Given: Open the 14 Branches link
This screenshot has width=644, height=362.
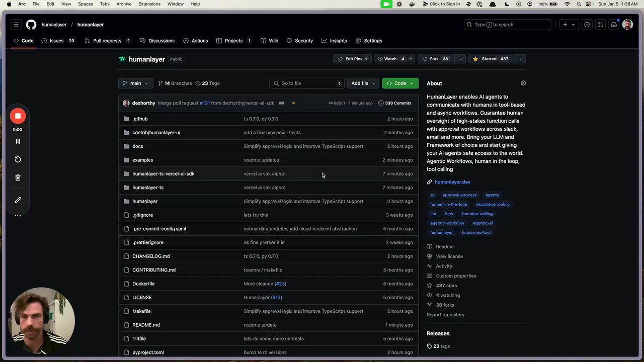Looking at the screenshot, I should 175,83.
